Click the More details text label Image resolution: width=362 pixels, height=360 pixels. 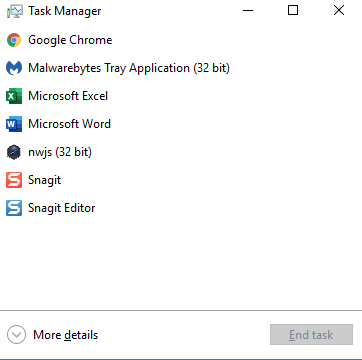(x=65, y=335)
